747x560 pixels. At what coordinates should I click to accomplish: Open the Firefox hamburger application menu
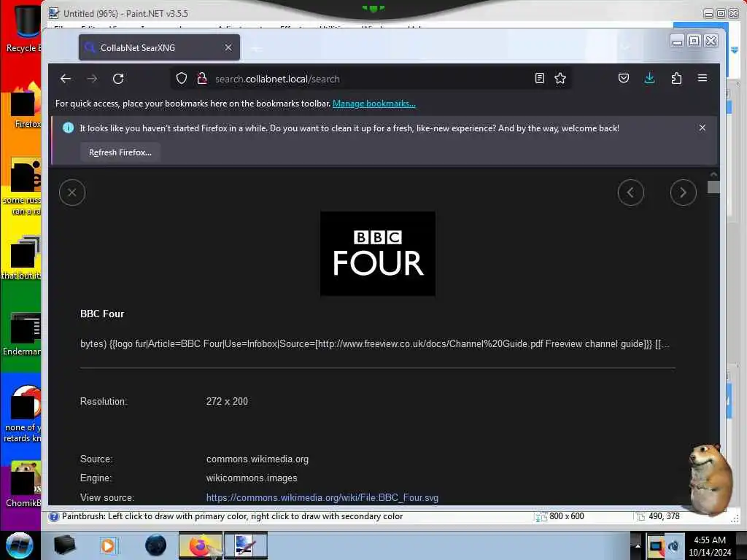(703, 78)
